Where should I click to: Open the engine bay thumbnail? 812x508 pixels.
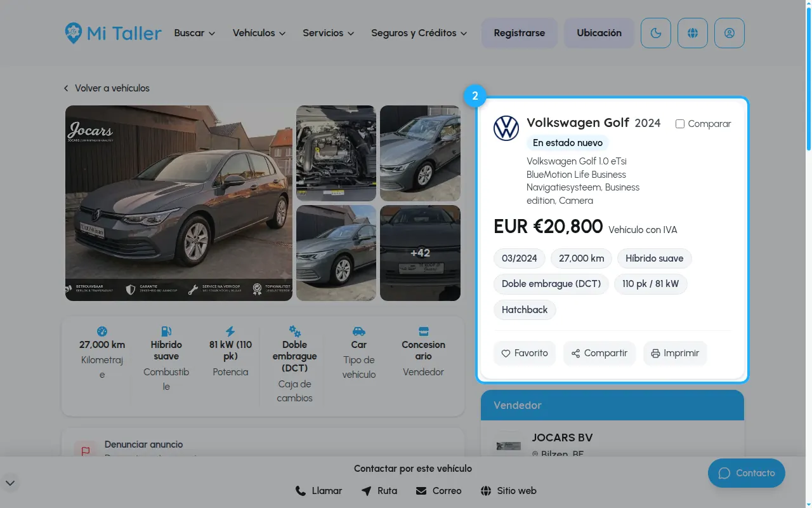(x=336, y=153)
